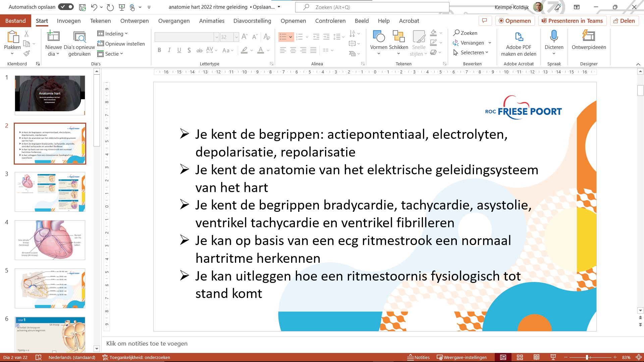Apply bold formatting button

click(x=159, y=50)
